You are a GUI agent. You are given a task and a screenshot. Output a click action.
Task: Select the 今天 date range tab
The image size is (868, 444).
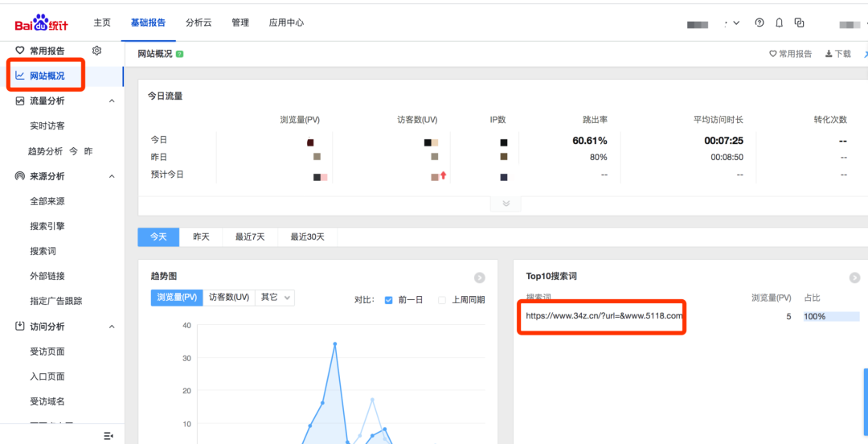(x=158, y=236)
